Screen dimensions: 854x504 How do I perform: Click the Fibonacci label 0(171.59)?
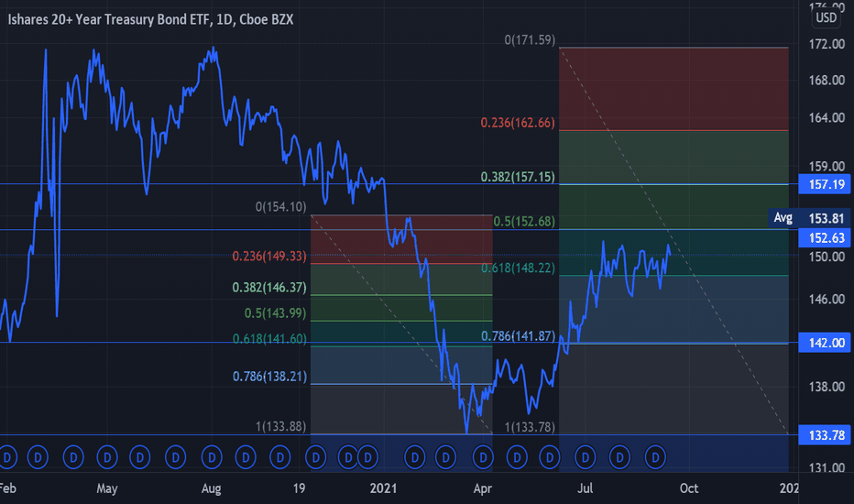[x=530, y=39]
